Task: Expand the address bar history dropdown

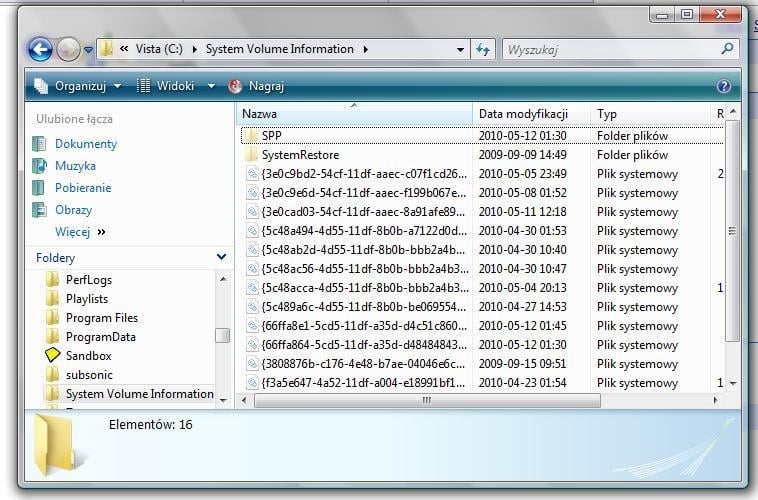Action: pos(460,49)
